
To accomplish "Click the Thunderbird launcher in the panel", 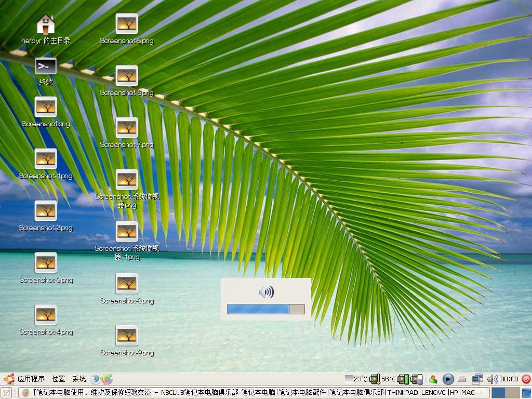I will [96, 379].
